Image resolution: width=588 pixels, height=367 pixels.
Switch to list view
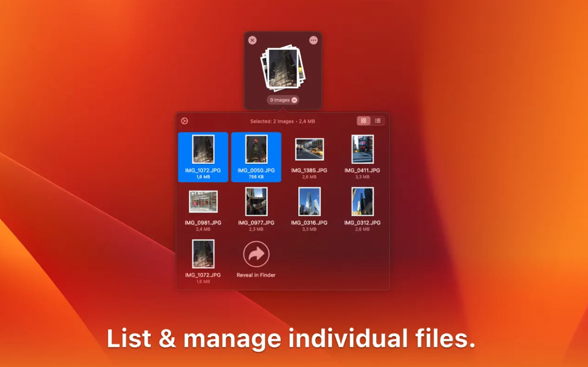point(378,121)
